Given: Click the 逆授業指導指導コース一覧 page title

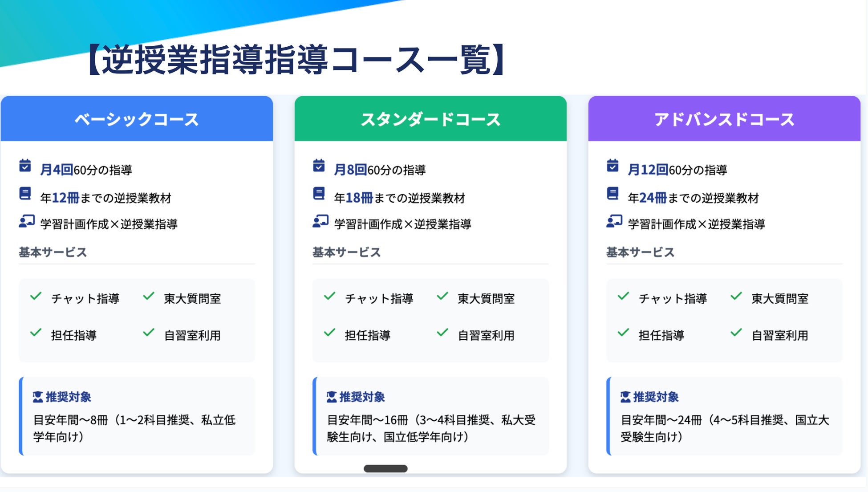Looking at the screenshot, I should 296,60.
